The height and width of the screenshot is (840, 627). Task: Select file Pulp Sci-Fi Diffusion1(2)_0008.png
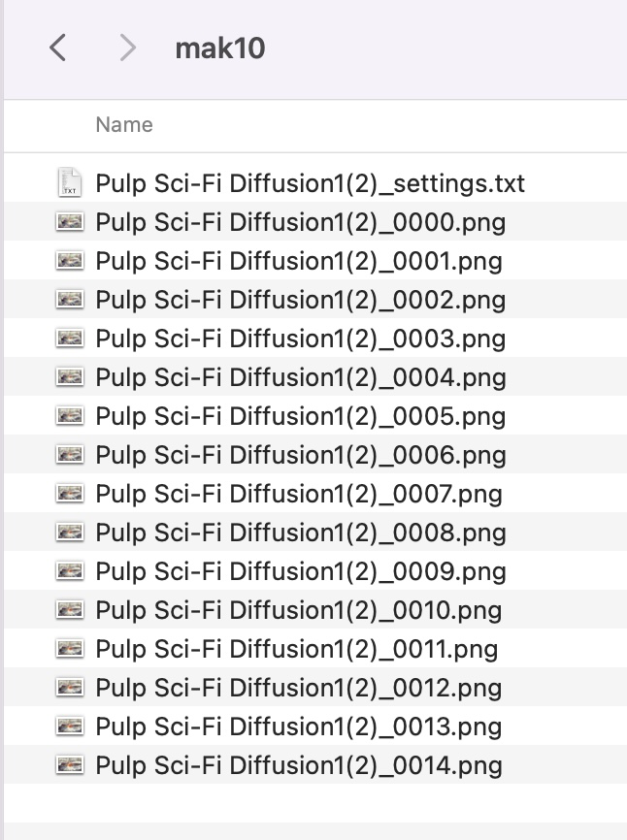point(301,533)
